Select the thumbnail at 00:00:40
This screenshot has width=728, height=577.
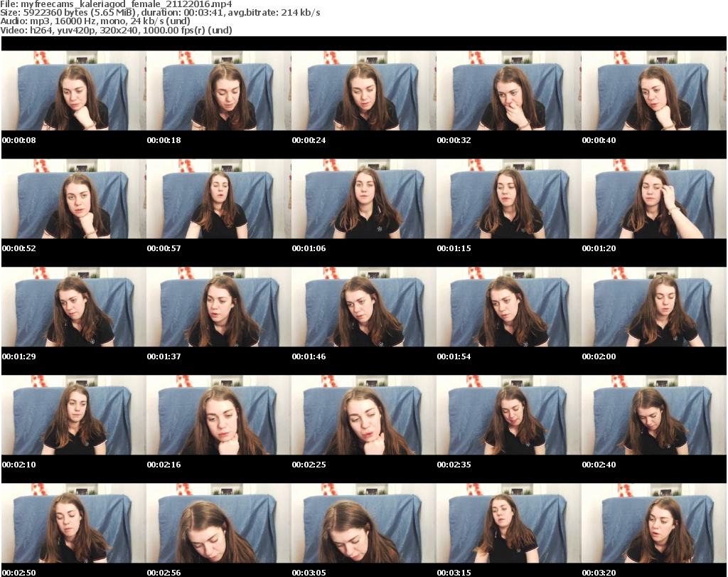coord(654,90)
